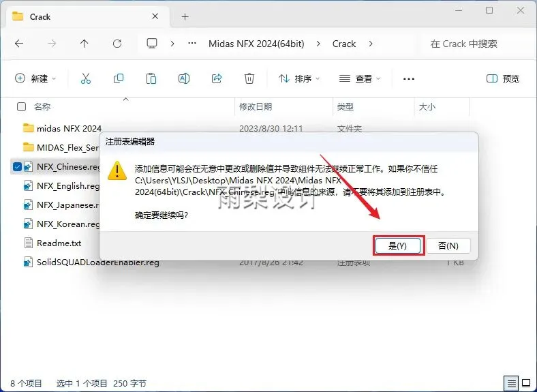Screen dimensions: 537x392
Task: Refresh the Crack folder view
Action: point(117,44)
